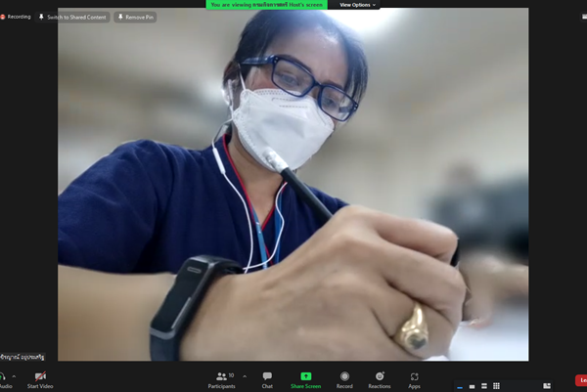Click the view icon at top-right corner
This screenshot has height=392, width=587.
click(x=584, y=17)
